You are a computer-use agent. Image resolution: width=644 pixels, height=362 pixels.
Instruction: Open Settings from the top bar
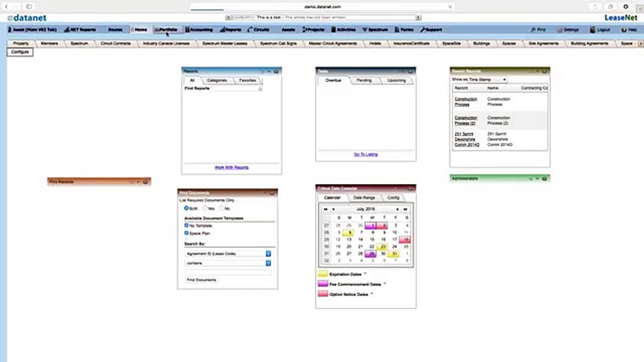tap(568, 30)
